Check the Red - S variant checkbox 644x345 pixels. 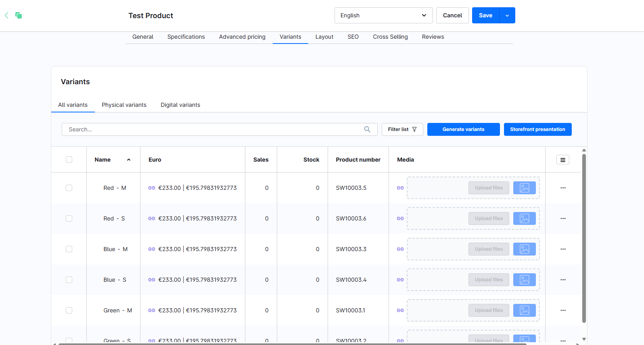coord(69,218)
